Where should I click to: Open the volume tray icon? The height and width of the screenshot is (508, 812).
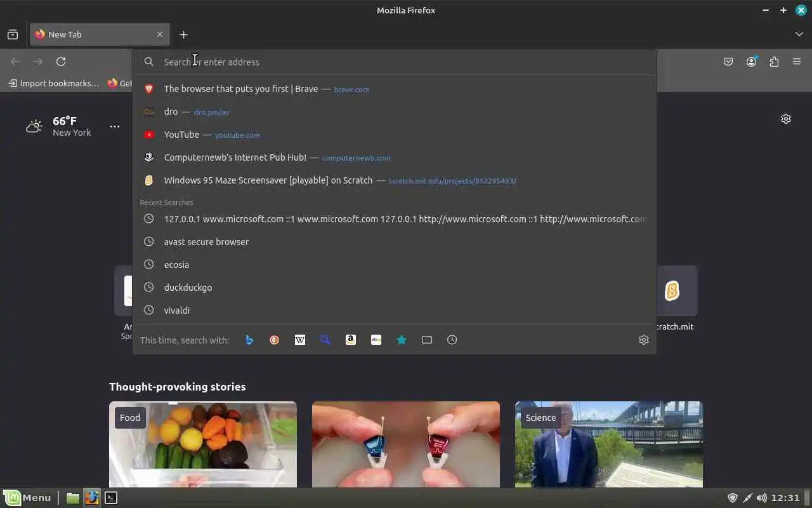[762, 498]
